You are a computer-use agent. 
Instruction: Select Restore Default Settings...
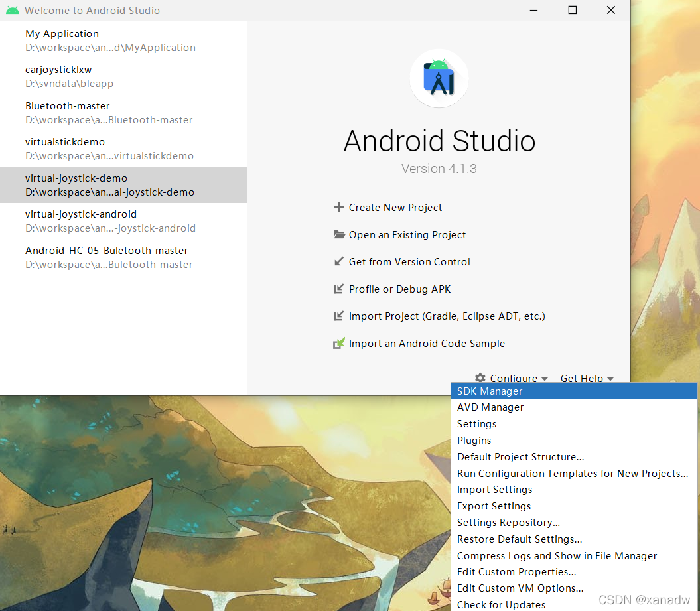pyautogui.click(x=574, y=539)
